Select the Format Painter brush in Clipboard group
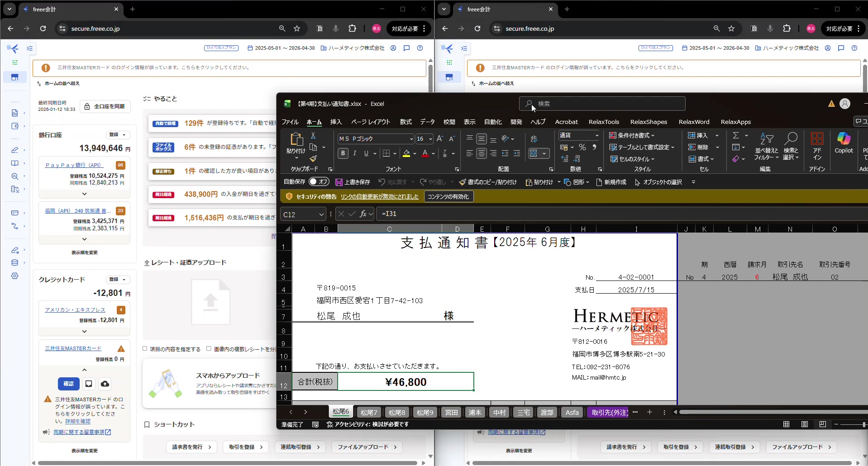 coord(313,159)
